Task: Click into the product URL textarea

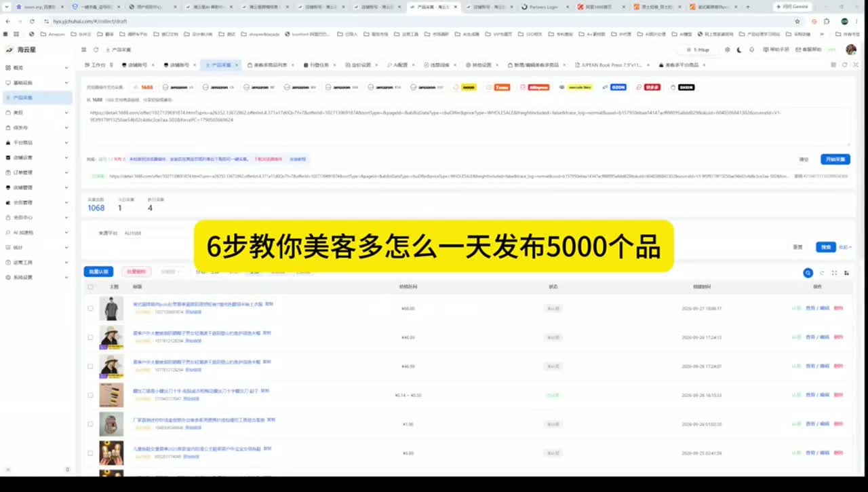Action: (x=468, y=126)
